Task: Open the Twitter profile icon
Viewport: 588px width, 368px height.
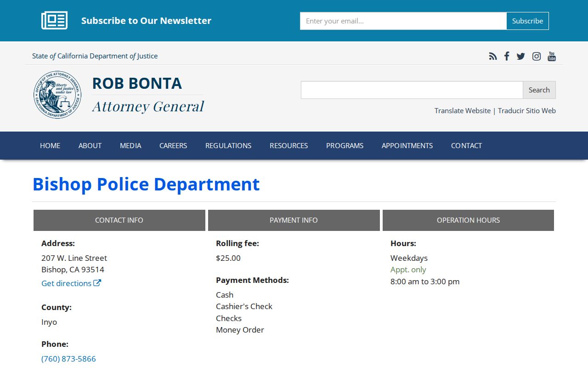Action: pos(520,56)
